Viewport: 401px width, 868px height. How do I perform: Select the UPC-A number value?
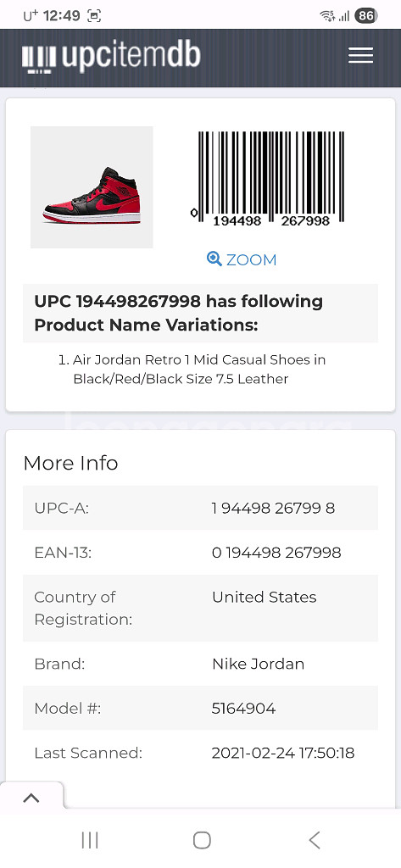273,509
